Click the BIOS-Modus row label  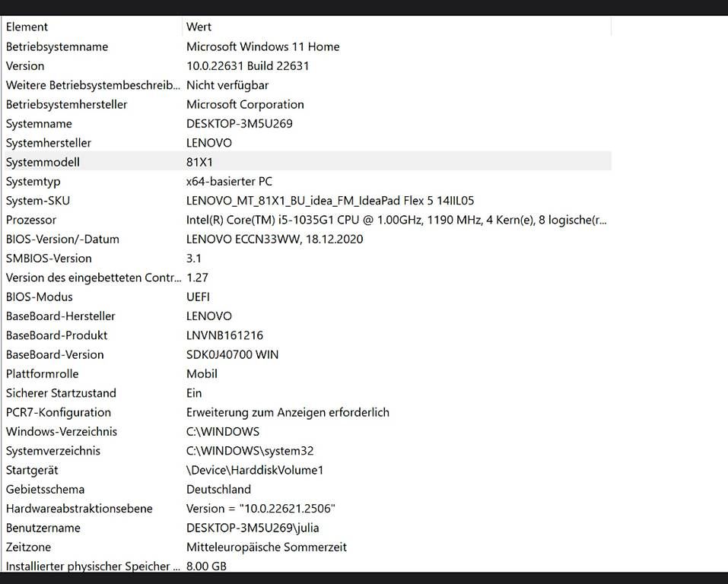pyautogui.click(x=40, y=297)
